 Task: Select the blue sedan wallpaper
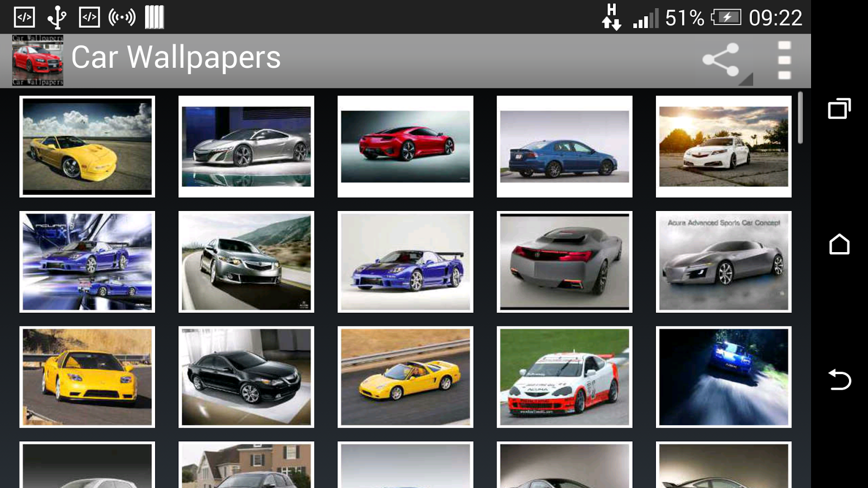coord(565,146)
